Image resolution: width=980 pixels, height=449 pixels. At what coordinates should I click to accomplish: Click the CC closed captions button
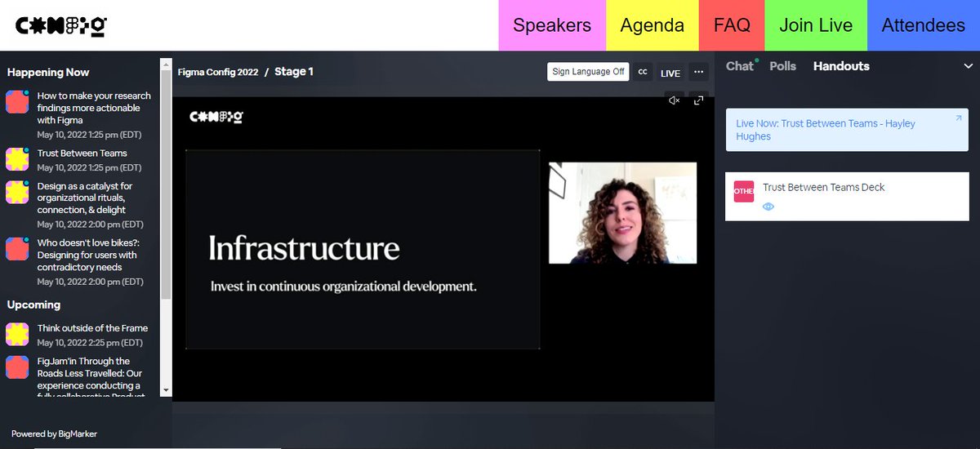643,72
